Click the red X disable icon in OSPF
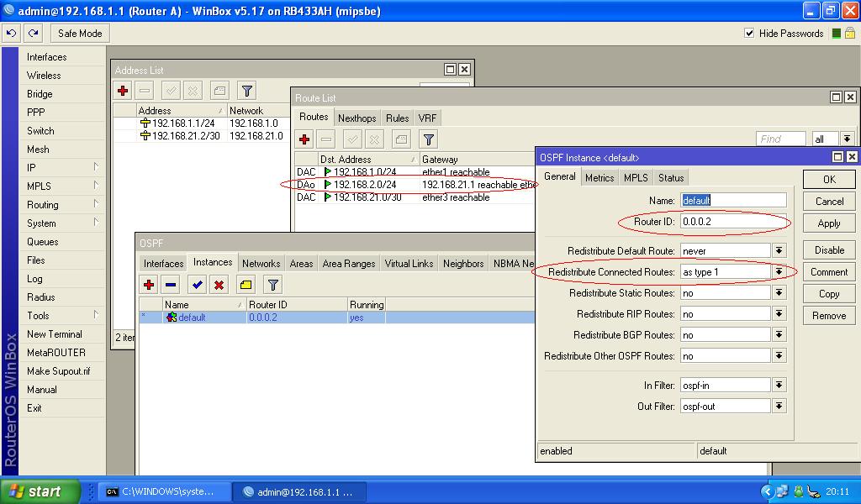The image size is (861, 504). 219,285
